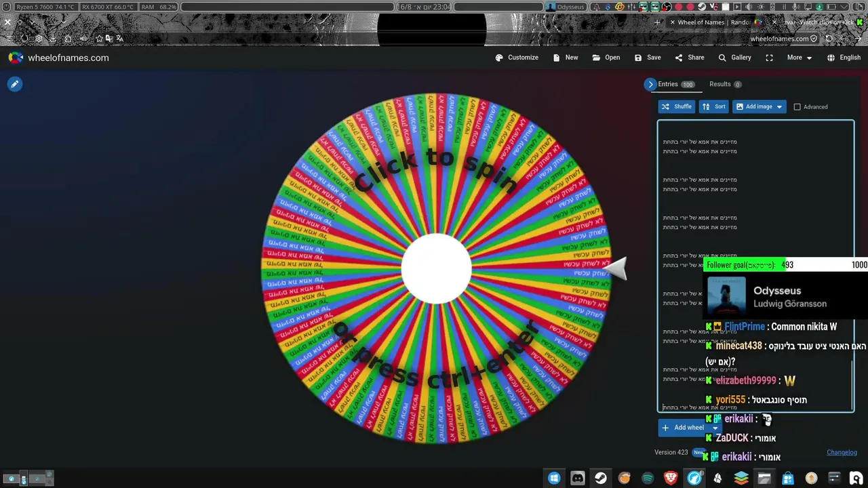Open the file manager from the taskbar

764,478
